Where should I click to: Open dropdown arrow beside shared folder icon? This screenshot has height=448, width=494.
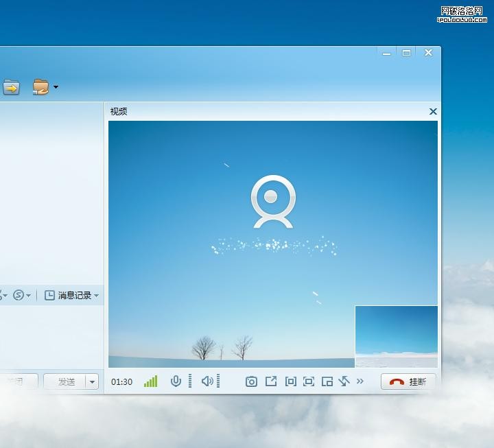(56, 87)
